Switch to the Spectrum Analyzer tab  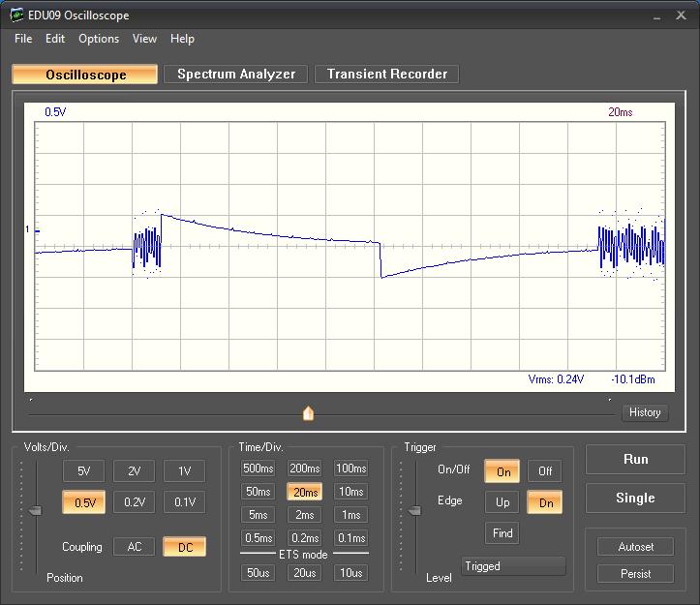pyautogui.click(x=236, y=75)
